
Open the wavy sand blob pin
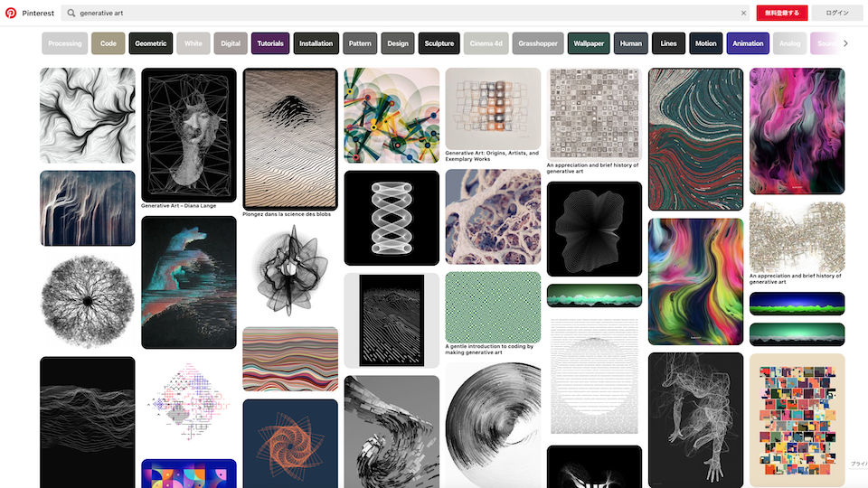click(x=290, y=139)
